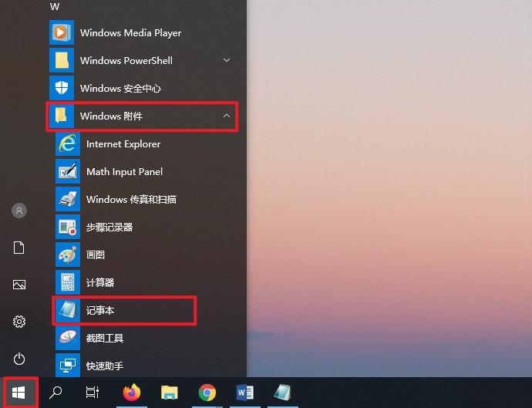Launch 记事本 notepad icon
The height and width of the screenshot is (408, 532).
(x=68, y=310)
